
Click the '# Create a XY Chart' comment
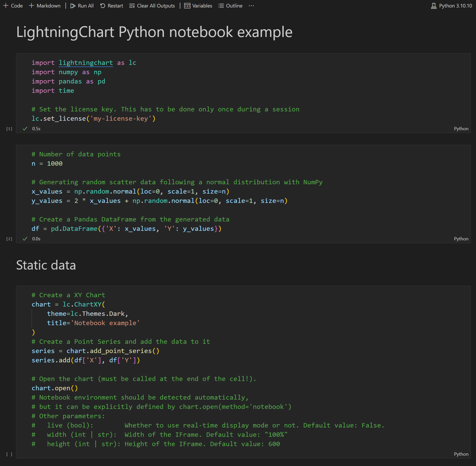click(x=68, y=295)
